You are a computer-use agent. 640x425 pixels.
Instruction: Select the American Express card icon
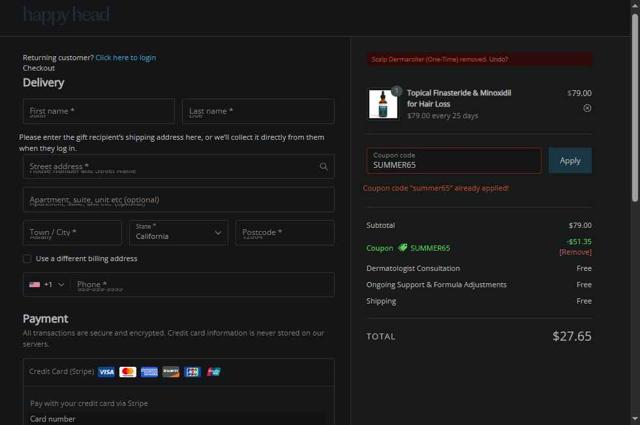click(149, 372)
